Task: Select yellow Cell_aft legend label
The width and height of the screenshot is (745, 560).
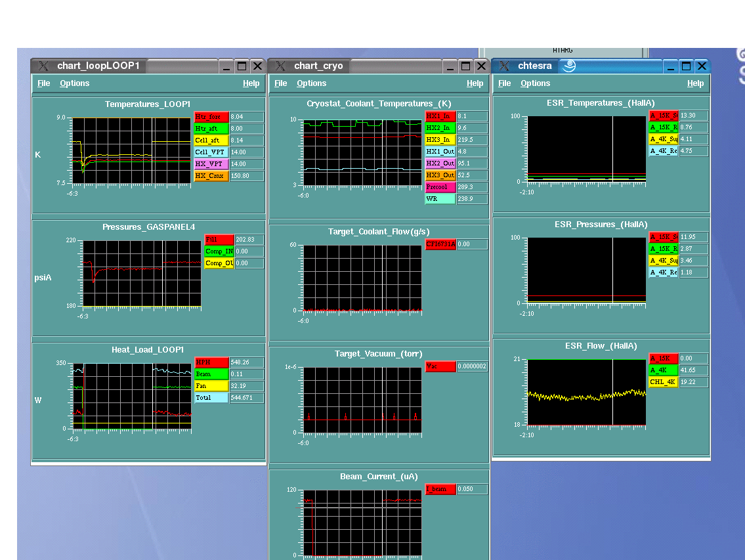Action: [211, 140]
